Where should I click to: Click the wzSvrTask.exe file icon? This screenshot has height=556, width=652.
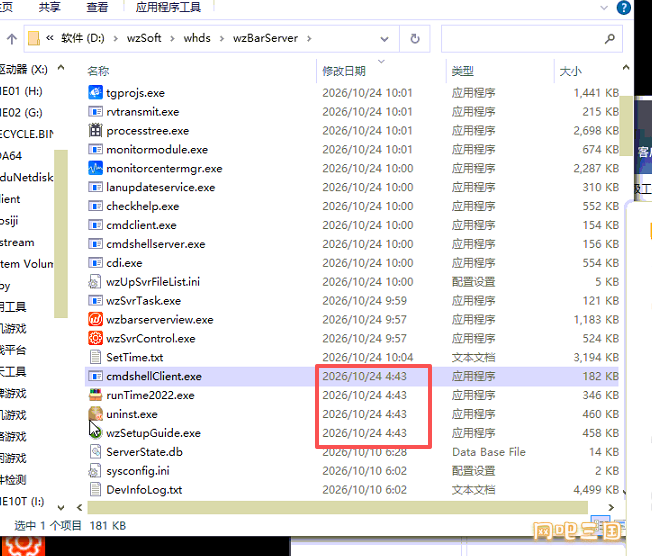click(95, 301)
